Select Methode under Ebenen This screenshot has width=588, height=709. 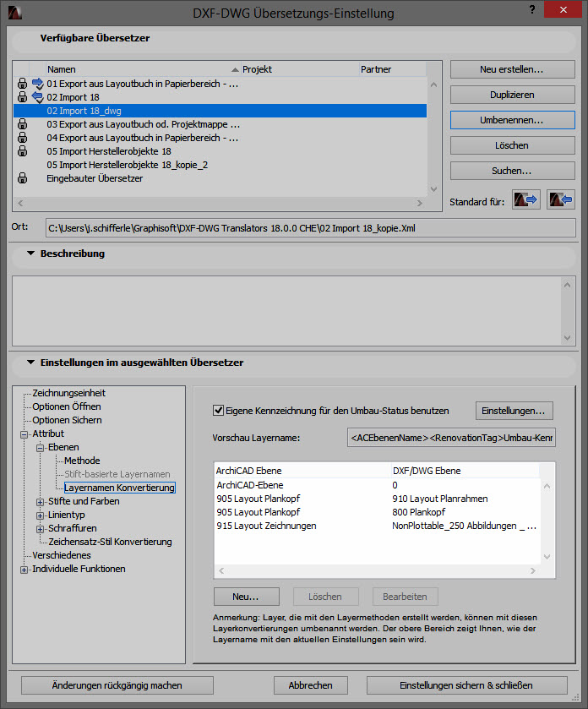[x=82, y=461]
